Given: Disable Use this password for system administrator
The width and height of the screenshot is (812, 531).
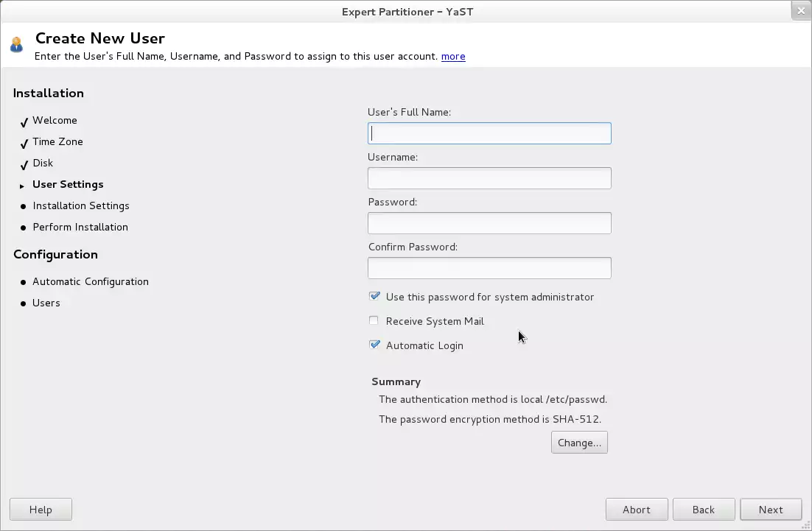Looking at the screenshot, I should (x=374, y=297).
